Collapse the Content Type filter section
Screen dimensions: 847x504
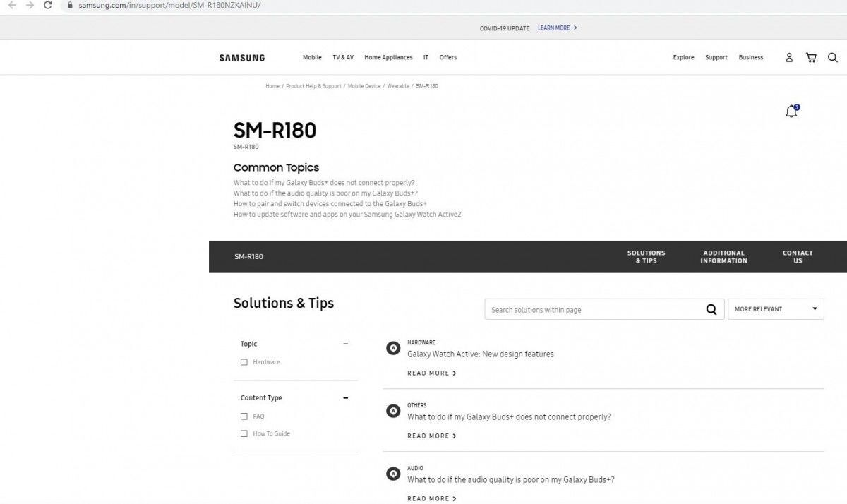(345, 398)
